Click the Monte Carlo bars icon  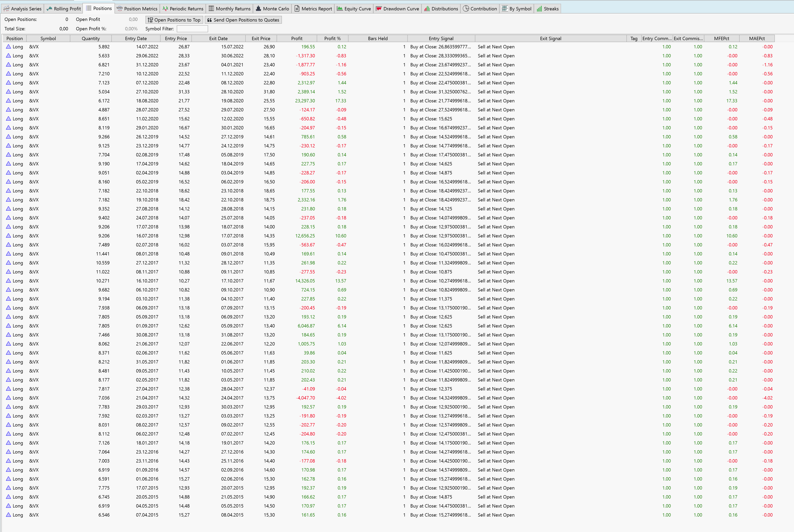(259, 8)
